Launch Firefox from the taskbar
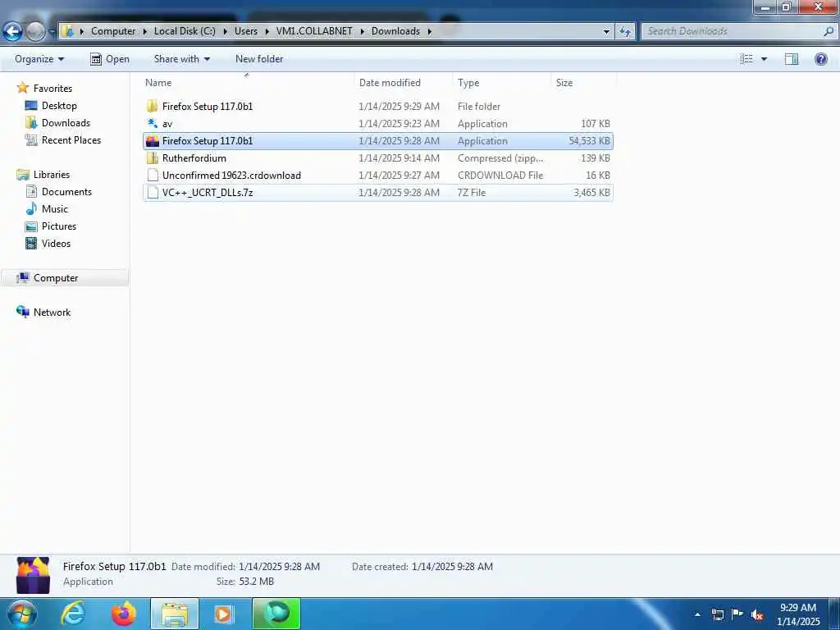840x630 pixels. tap(123, 614)
